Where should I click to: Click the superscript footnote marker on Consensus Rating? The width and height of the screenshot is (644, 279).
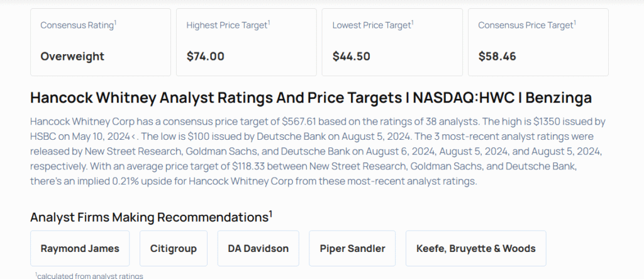point(116,23)
